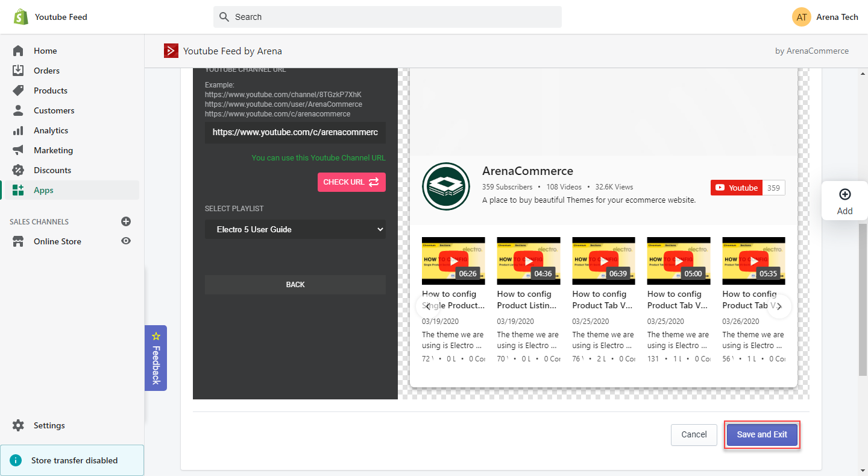Click the Cancel button
This screenshot has width=868, height=476.
pyautogui.click(x=694, y=434)
